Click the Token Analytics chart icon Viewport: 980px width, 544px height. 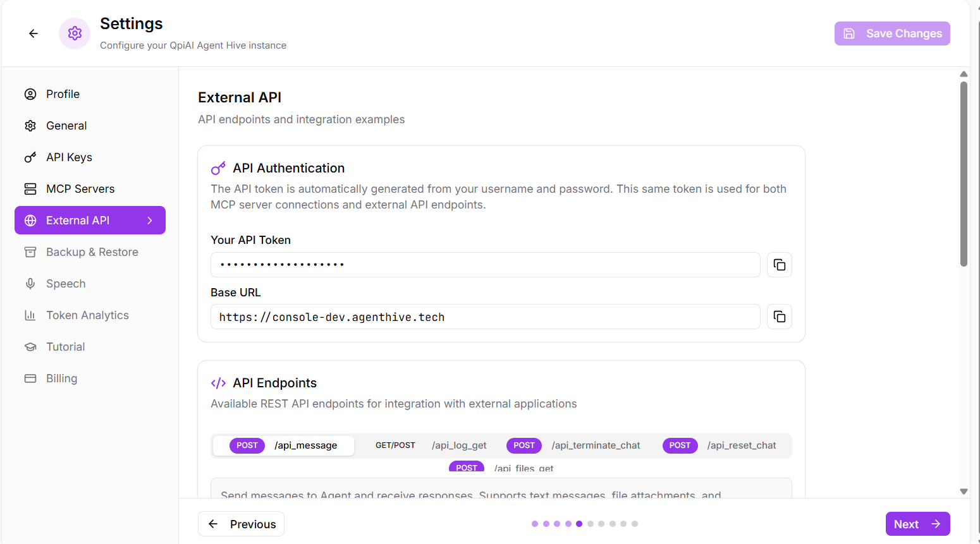pos(30,315)
